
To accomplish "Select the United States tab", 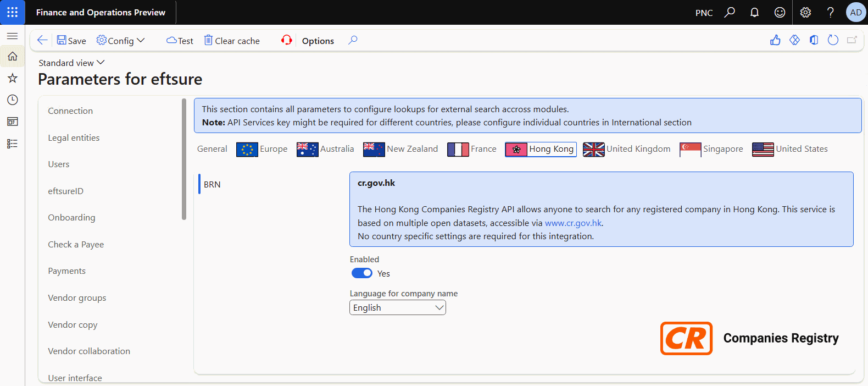I will 790,149.
